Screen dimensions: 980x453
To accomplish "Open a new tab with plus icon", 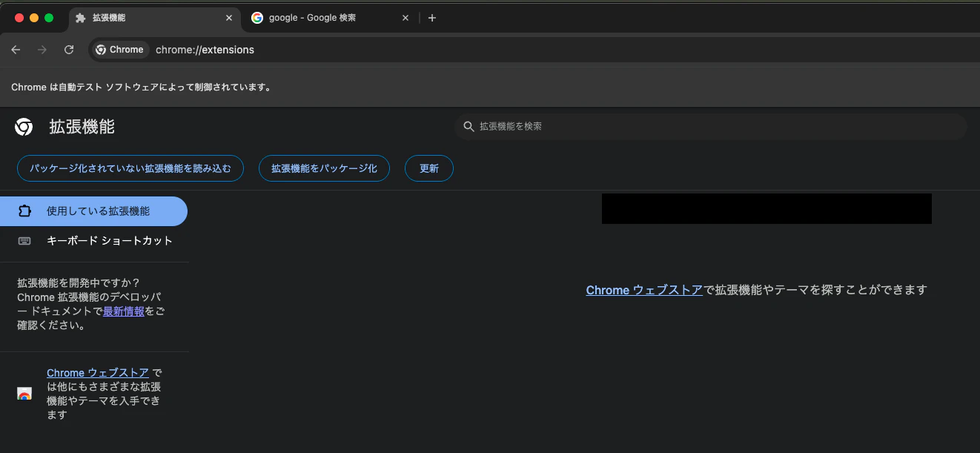I will [432, 18].
